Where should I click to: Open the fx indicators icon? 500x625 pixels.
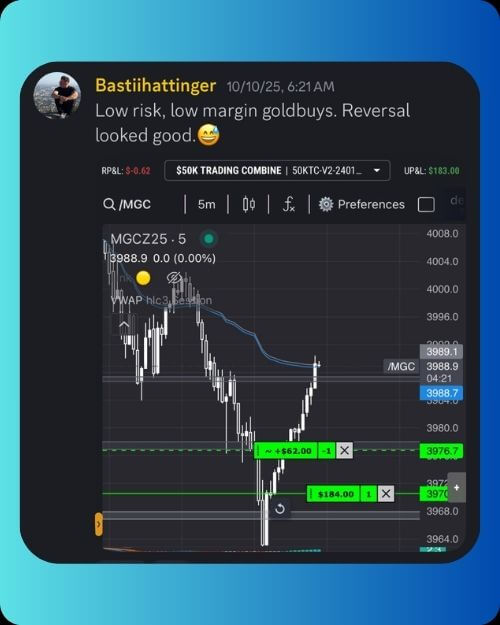(x=289, y=204)
